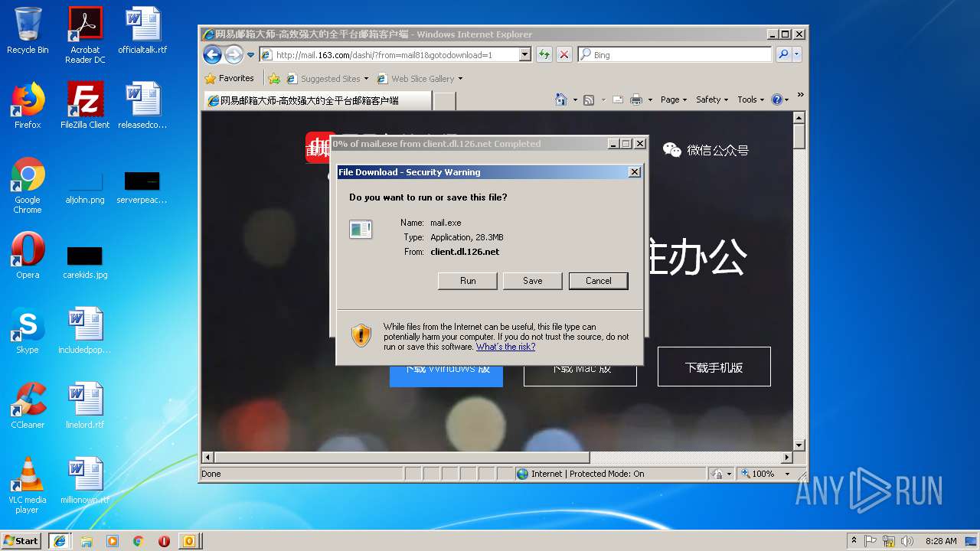The width and height of the screenshot is (980, 551).
Task: Click Windows Explorer folder taskbar icon
Action: 87,540
